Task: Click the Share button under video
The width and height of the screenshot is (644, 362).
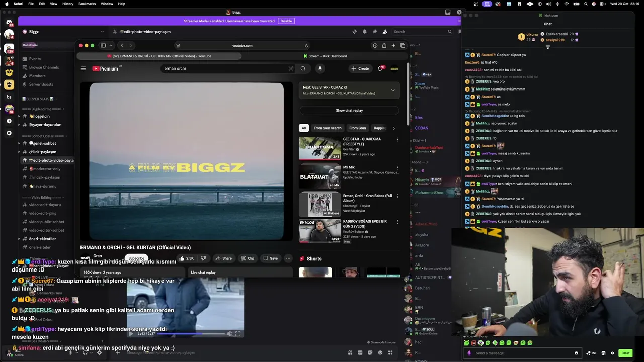Action: pos(223,258)
